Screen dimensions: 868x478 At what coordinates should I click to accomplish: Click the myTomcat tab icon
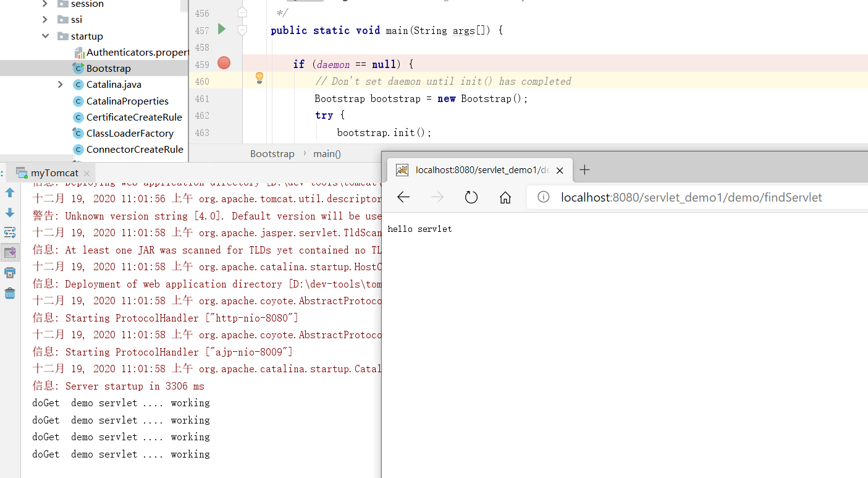pyautogui.click(x=22, y=173)
